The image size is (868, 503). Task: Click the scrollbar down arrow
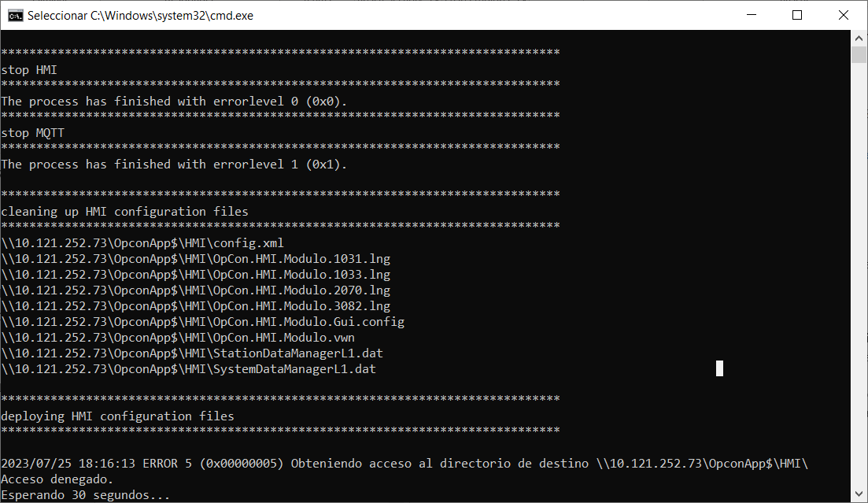point(859,495)
